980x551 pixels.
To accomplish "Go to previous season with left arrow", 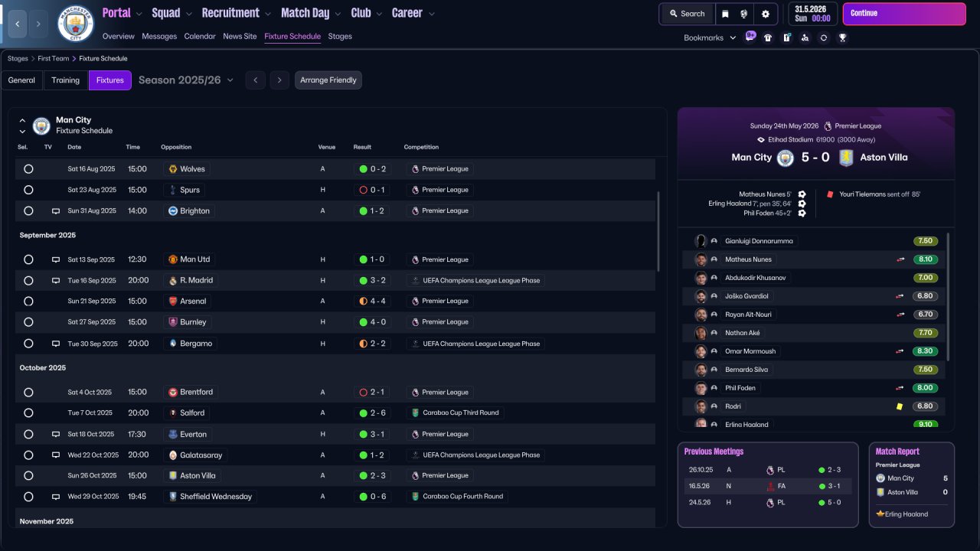I will (x=256, y=80).
